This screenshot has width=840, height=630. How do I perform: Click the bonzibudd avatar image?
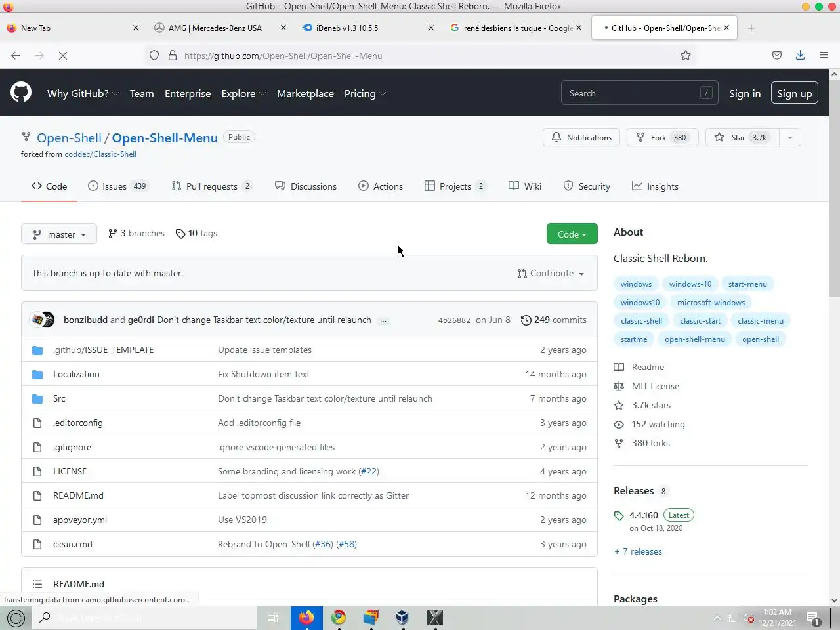click(37, 320)
